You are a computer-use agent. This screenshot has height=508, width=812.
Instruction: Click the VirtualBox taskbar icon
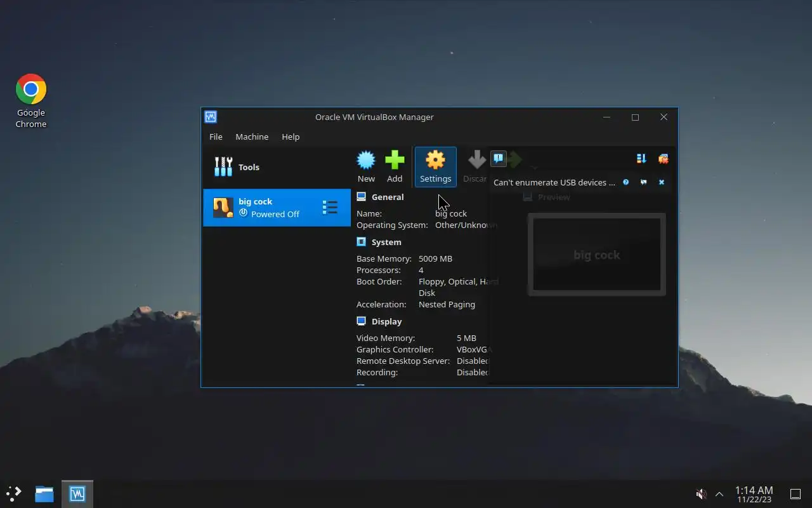tap(77, 493)
